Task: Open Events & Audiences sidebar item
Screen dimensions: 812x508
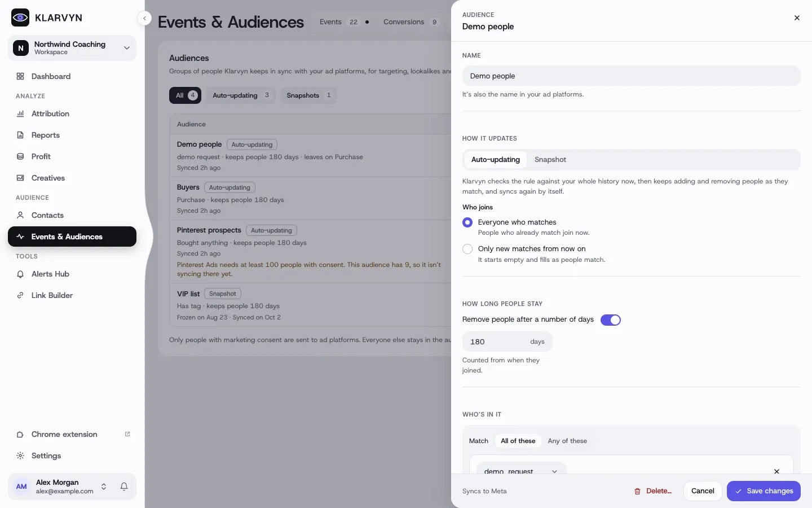Action: [x=72, y=237]
